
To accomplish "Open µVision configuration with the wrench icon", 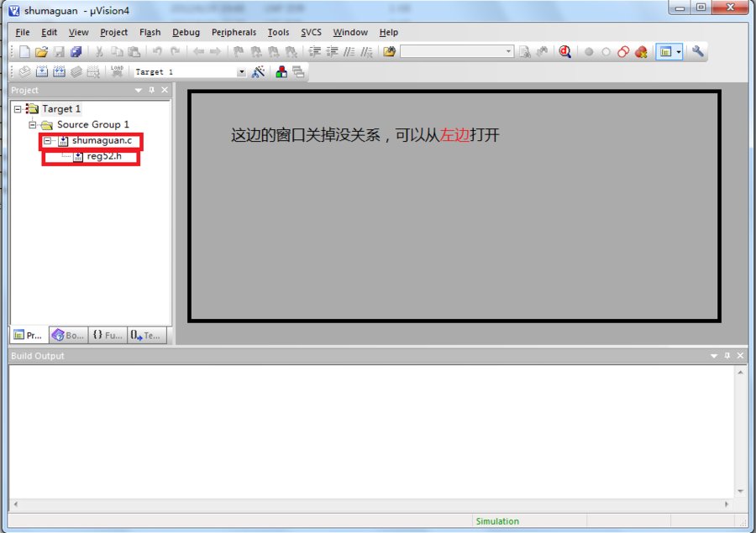I will (698, 51).
